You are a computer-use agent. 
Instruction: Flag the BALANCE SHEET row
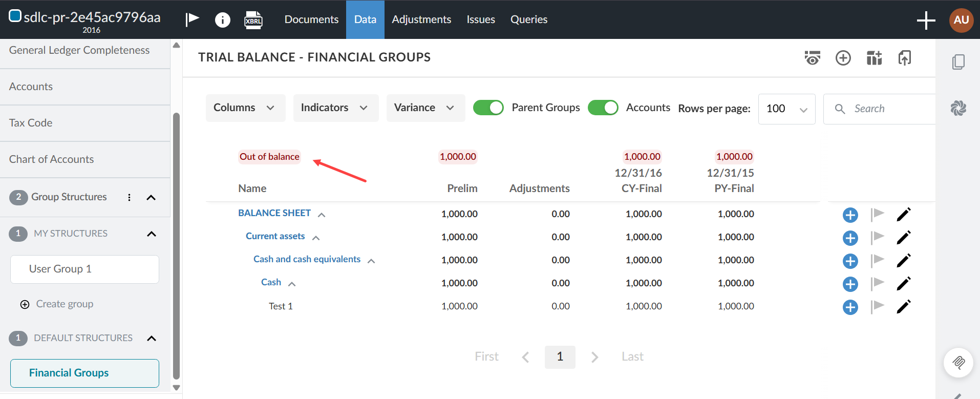coord(878,215)
